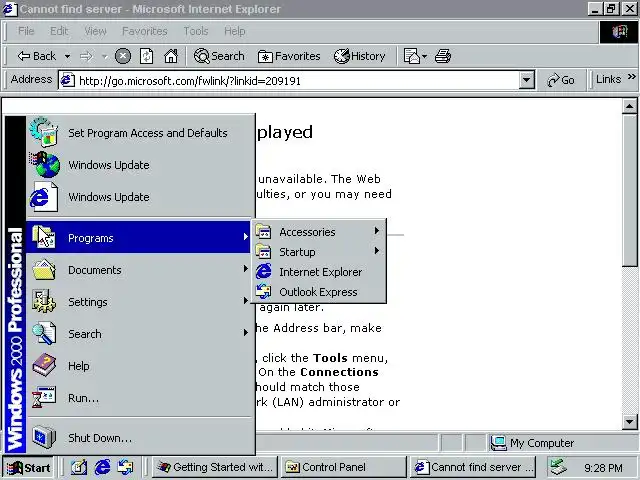Open the Favorites menu in the menu bar
Viewport: 640px width, 480px height.
pos(144,31)
